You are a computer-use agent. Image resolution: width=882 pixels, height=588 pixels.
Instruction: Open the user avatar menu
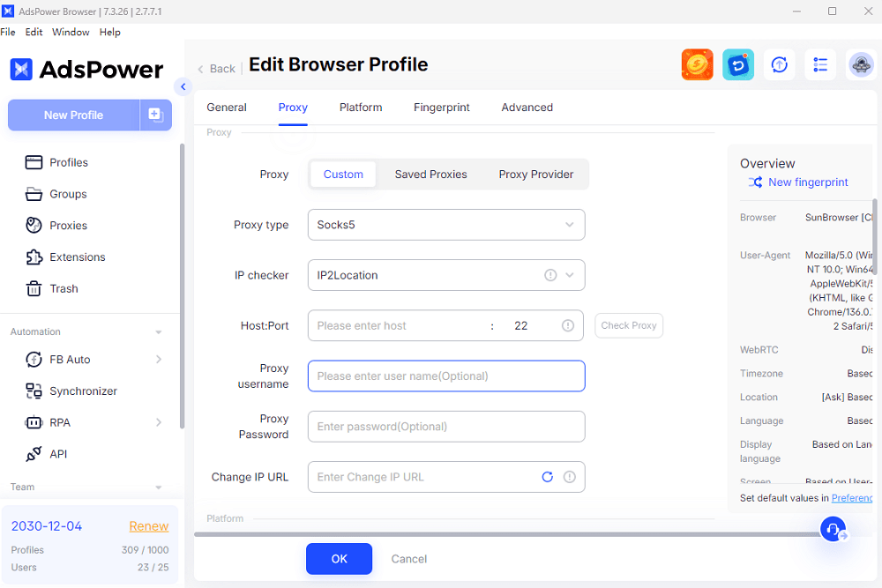click(861, 64)
